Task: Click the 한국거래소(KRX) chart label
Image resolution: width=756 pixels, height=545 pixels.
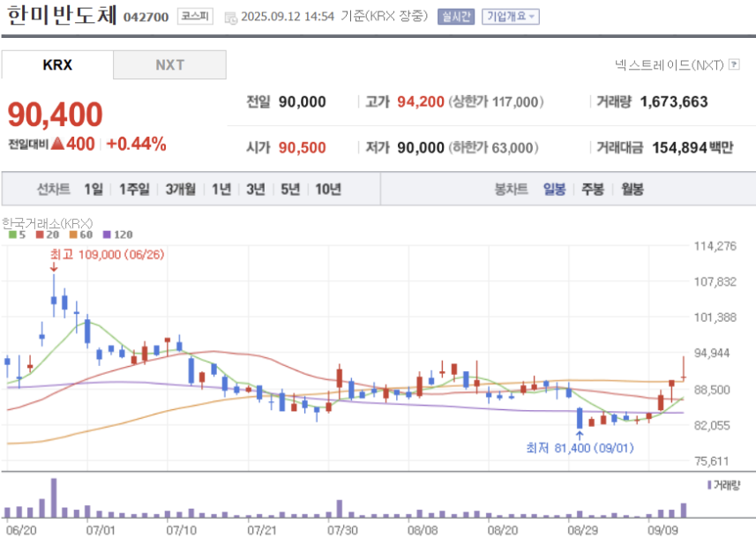Action: coord(48,223)
